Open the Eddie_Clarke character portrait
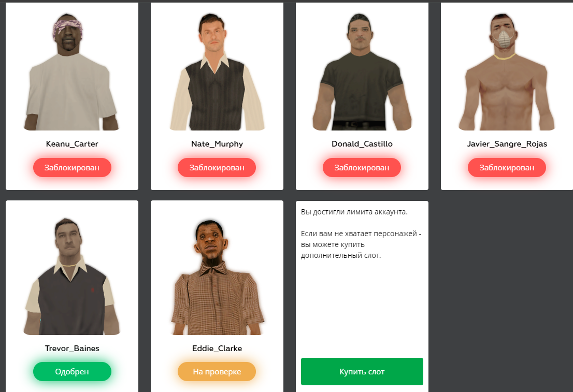This screenshot has width=573, height=392. tap(217, 277)
